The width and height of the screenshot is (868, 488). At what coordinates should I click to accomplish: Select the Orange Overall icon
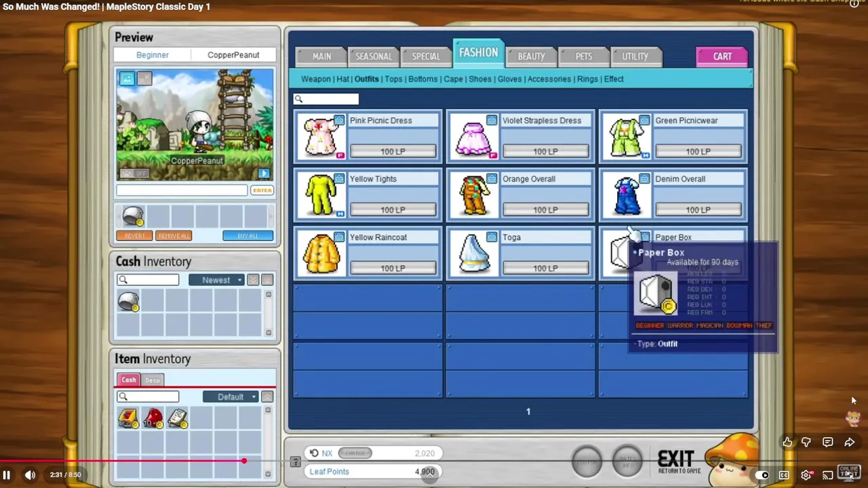(x=473, y=195)
